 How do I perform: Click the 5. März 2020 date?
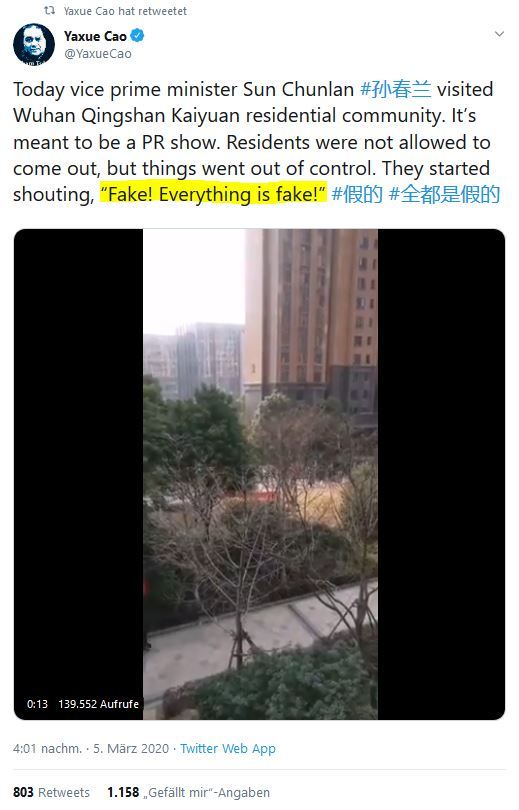coord(131,749)
